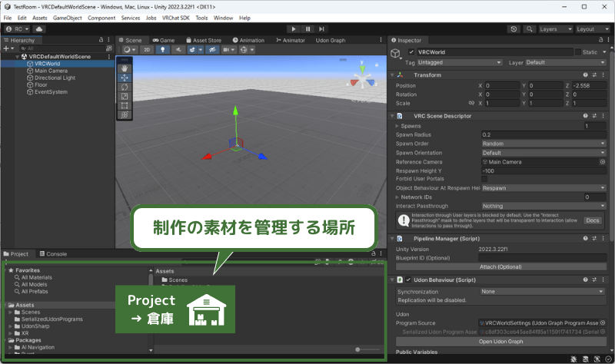
Task: Click the Hierarchy add plus button
Action: pos(8,48)
